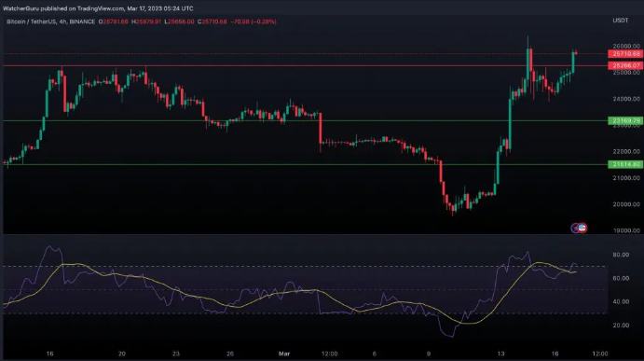
Task: Click the 6 date label on the time axis
Action: 374,354
